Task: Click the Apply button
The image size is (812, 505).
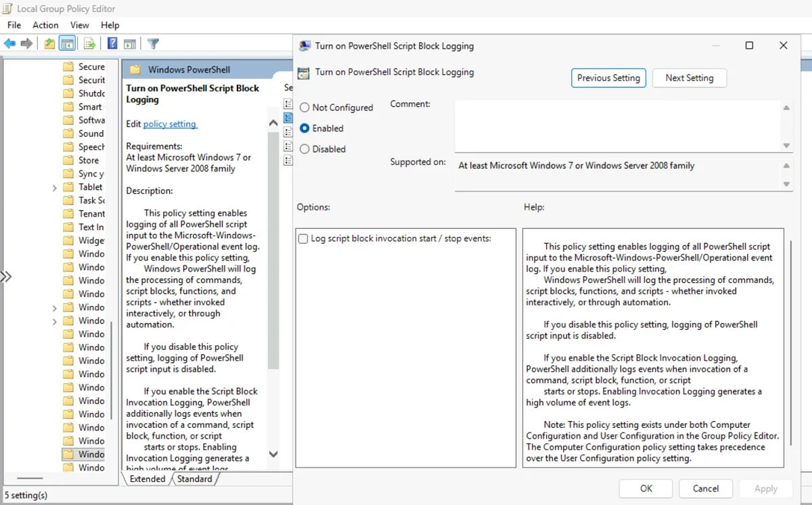Action: [x=766, y=488]
